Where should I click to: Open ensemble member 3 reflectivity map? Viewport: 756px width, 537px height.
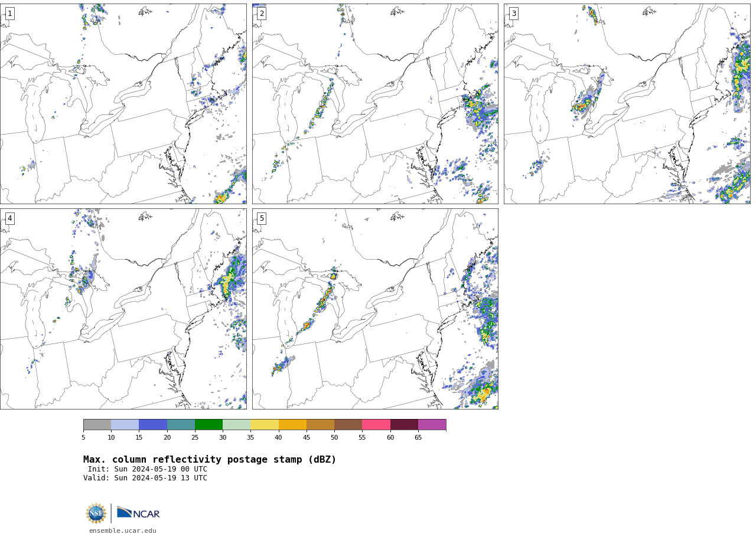[627, 104]
